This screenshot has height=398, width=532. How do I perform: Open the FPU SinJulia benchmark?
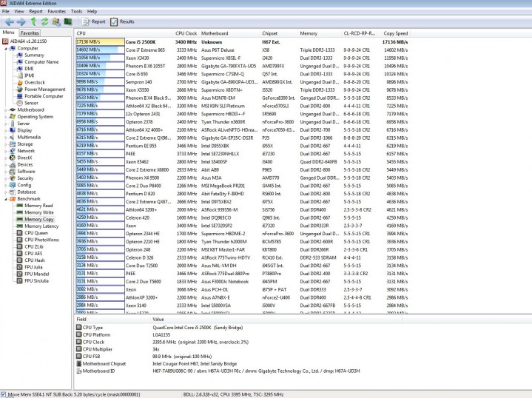33,280
